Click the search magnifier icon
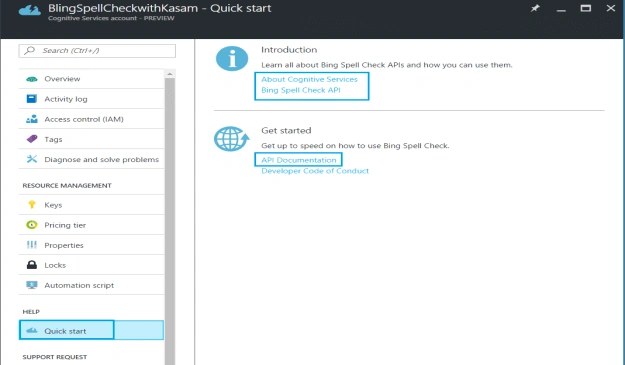This screenshot has height=365, width=625. [29, 50]
